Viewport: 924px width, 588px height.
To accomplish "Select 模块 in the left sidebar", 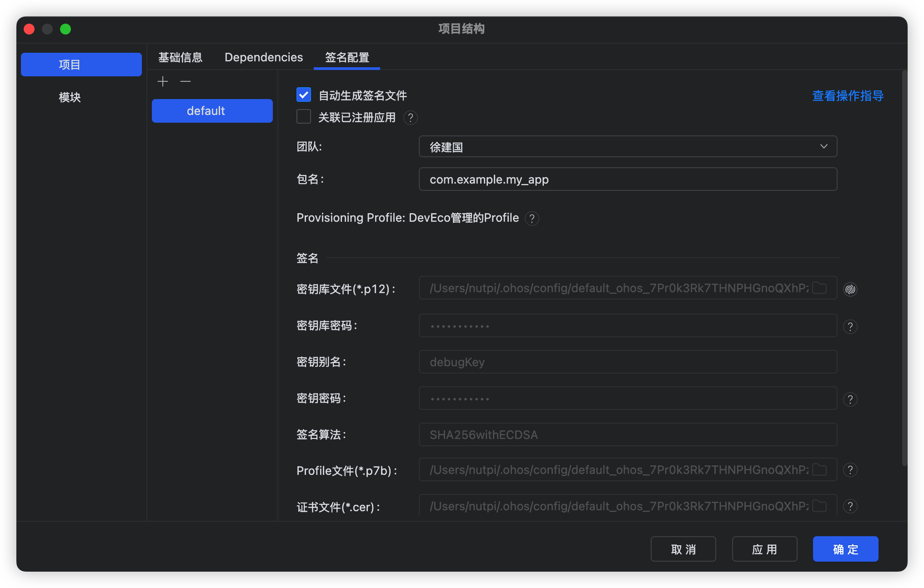I will (x=69, y=98).
